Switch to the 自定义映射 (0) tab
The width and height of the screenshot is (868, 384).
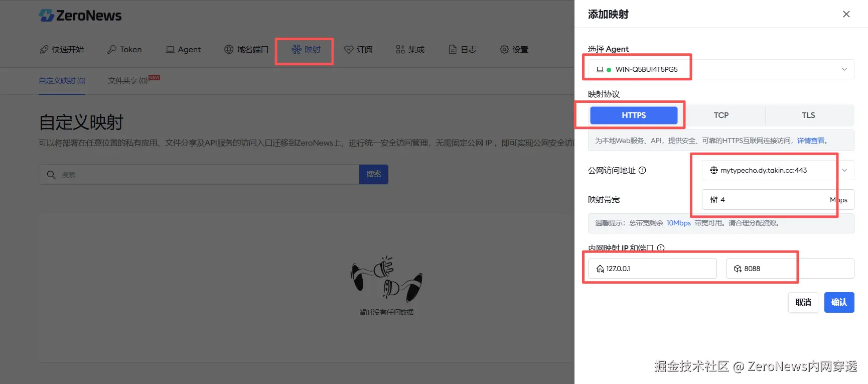pos(62,80)
